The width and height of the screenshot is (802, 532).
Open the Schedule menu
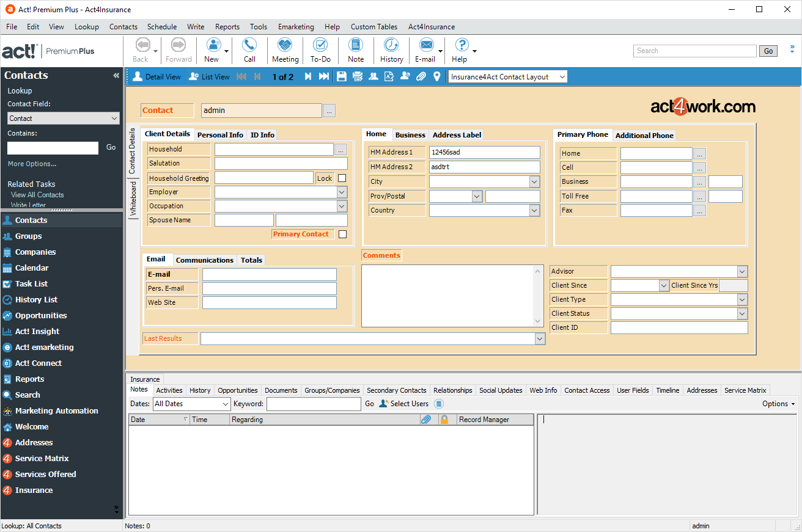(x=162, y=27)
